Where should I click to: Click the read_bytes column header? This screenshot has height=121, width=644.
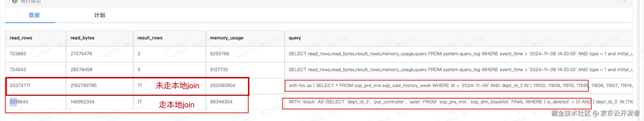pyautogui.click(x=82, y=38)
